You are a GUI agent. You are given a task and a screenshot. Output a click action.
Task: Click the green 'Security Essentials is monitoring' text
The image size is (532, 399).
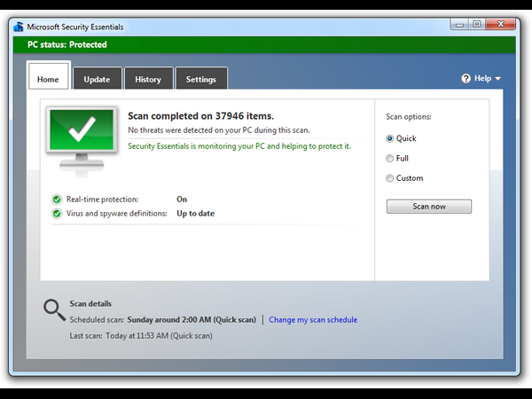coord(239,146)
